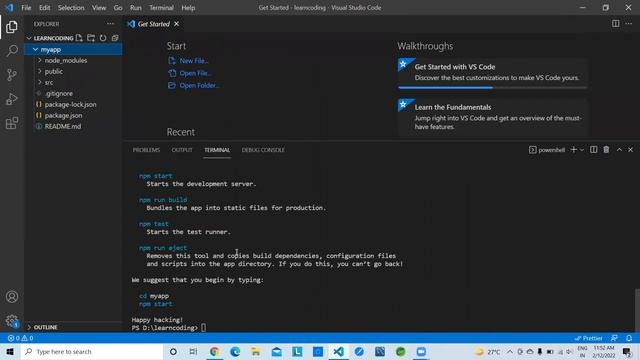The height and width of the screenshot is (360, 640).
Task: Open README.md file
Action: pyautogui.click(x=73, y=127)
